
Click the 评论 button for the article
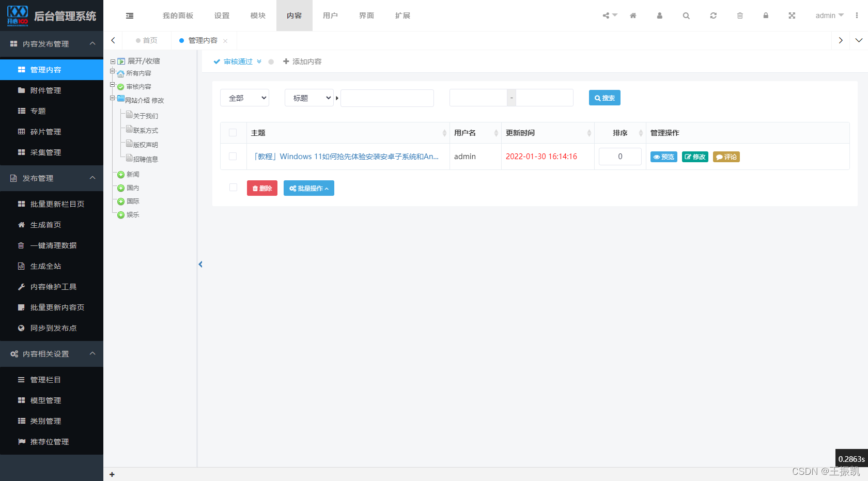726,157
